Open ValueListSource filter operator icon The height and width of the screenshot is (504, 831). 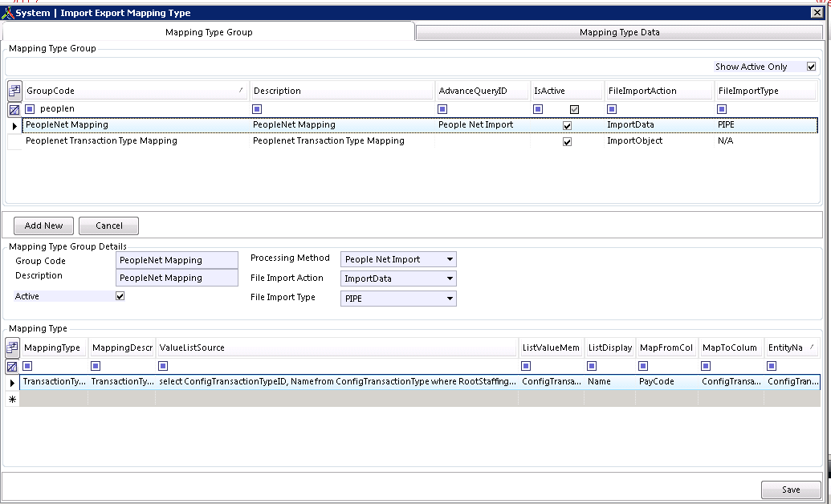pos(163,366)
